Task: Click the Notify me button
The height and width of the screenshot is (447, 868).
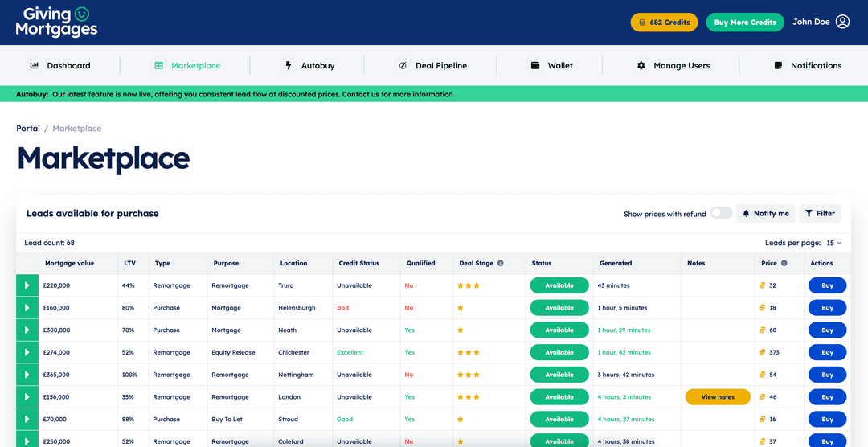Action: coord(766,213)
